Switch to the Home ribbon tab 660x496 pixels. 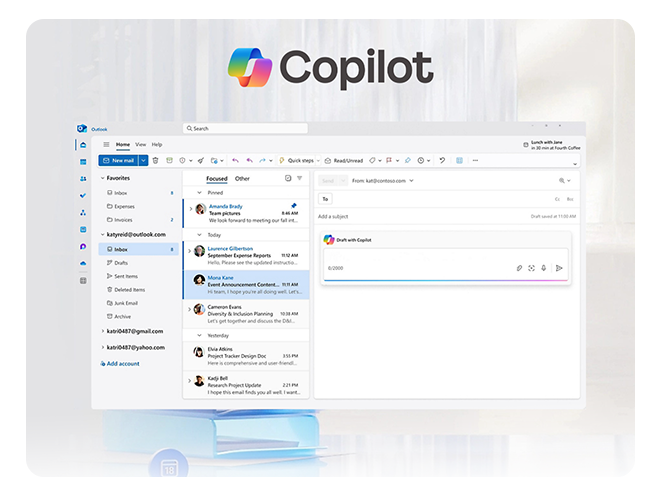click(123, 144)
